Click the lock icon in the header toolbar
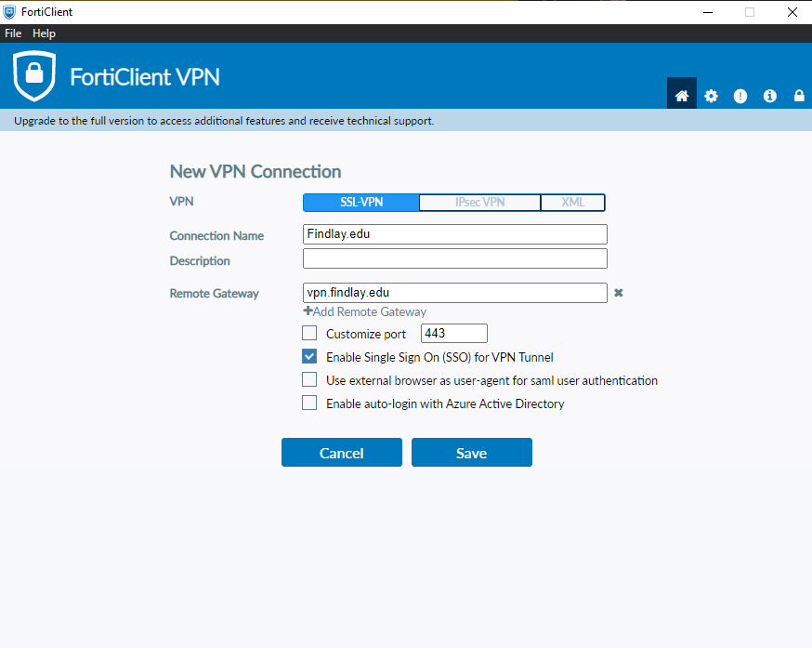This screenshot has height=648, width=812. pos(799,96)
